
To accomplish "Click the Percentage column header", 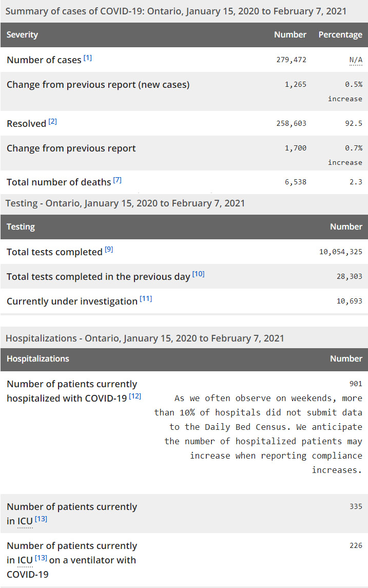I will pyautogui.click(x=340, y=35).
